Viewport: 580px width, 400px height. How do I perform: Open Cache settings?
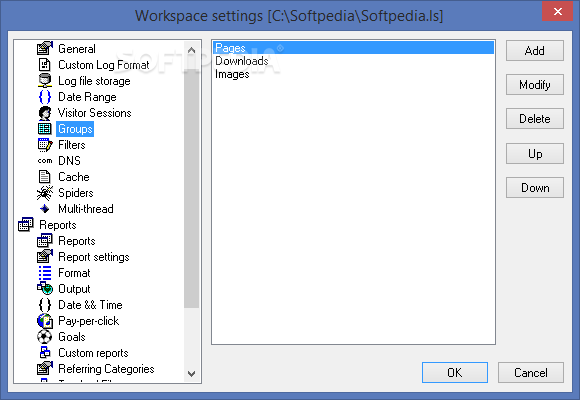(74, 177)
